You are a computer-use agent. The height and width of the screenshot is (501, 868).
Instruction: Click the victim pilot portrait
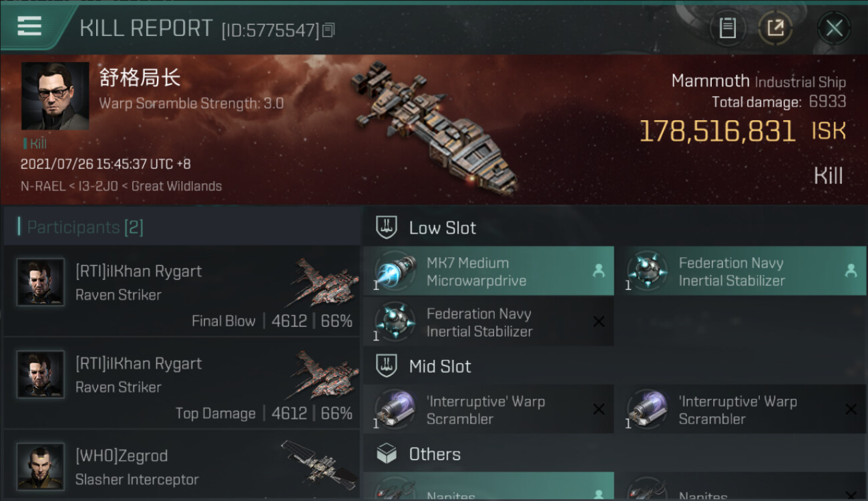(x=55, y=96)
